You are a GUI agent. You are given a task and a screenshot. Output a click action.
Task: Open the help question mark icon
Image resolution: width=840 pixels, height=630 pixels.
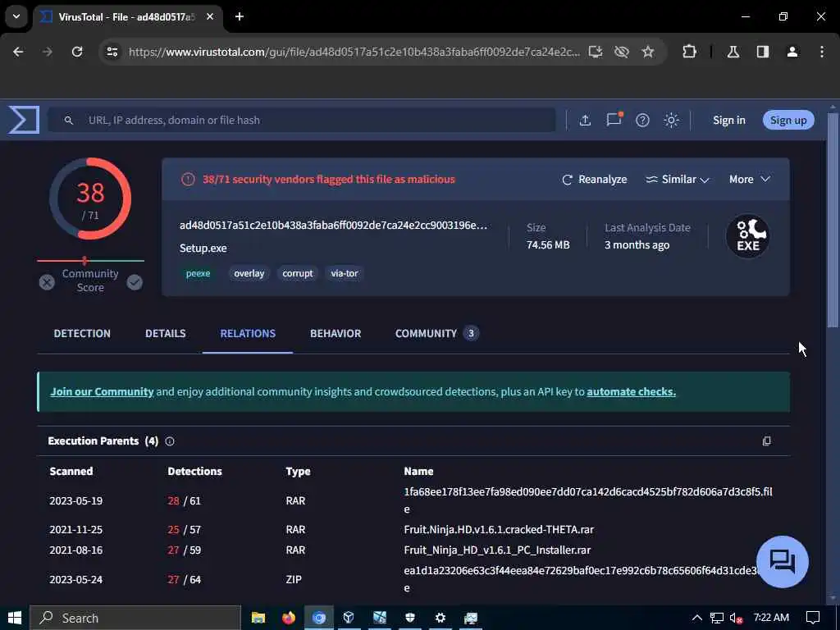pyautogui.click(x=642, y=120)
